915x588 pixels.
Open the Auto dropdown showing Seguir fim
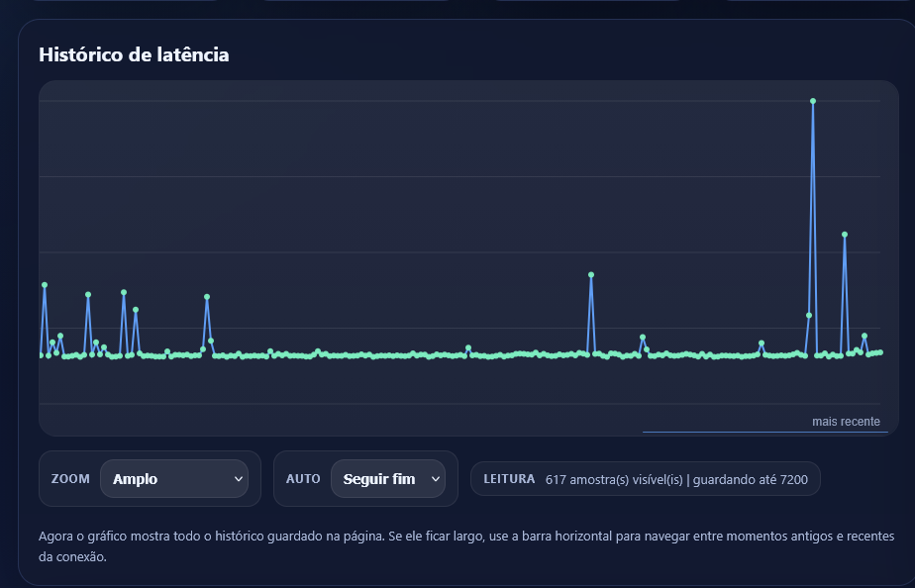pyautogui.click(x=387, y=479)
